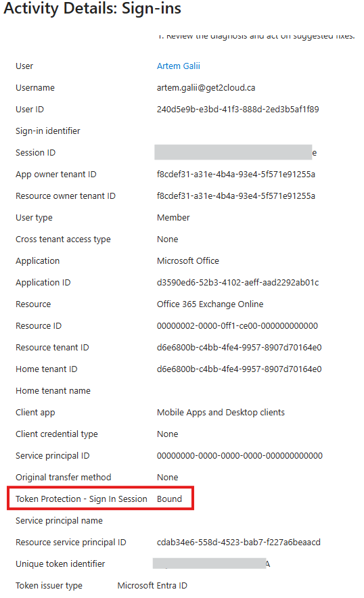Select the Resource owner tenant ID value
Image resolution: width=364 pixels, height=598 pixels.
click(236, 196)
